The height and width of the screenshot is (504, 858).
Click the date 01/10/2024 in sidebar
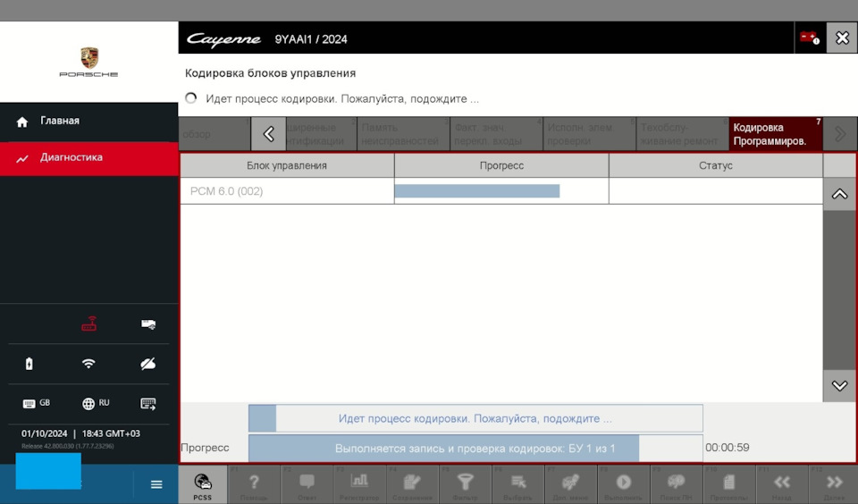click(45, 433)
